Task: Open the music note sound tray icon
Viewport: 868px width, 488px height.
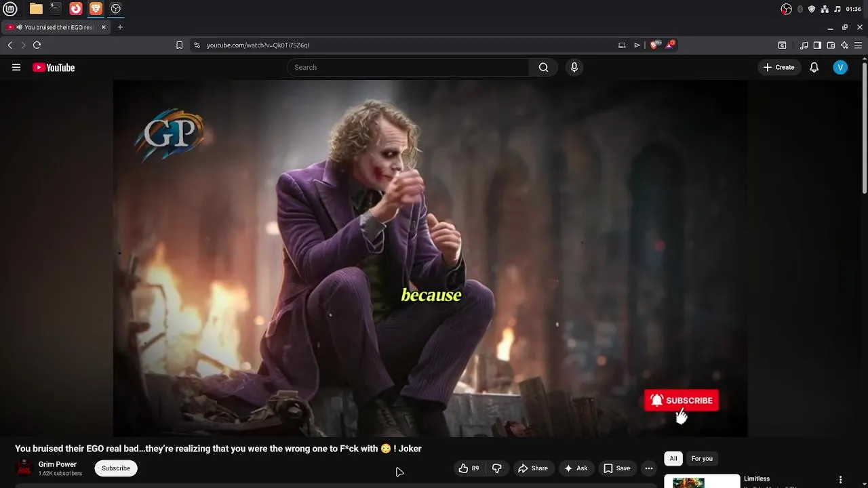Action: 837,9
